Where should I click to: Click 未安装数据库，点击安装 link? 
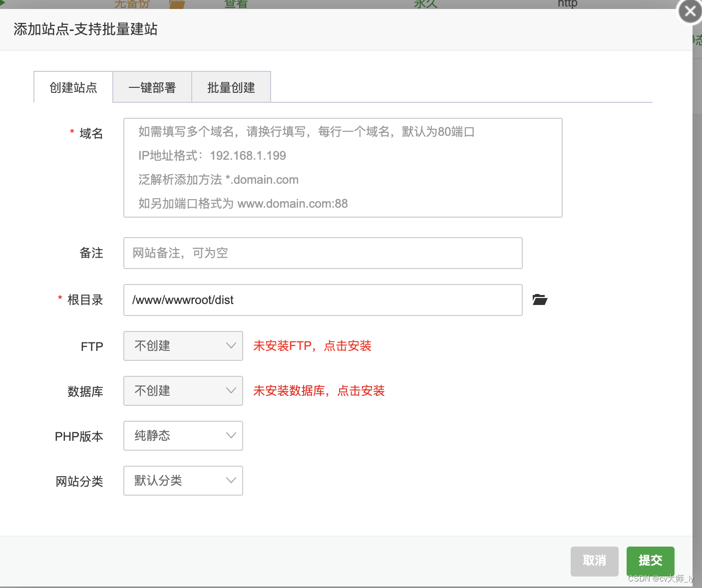[319, 391]
